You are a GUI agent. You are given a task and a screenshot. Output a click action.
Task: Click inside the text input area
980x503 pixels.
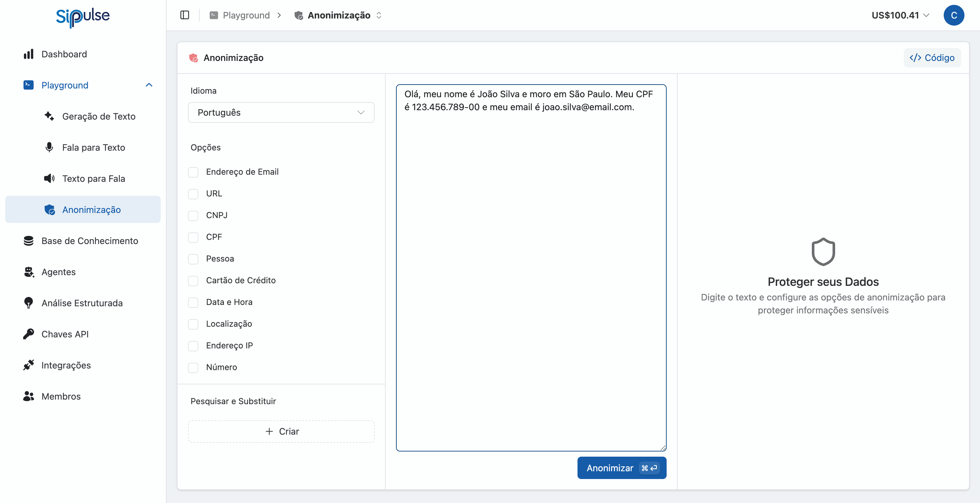coord(531,266)
